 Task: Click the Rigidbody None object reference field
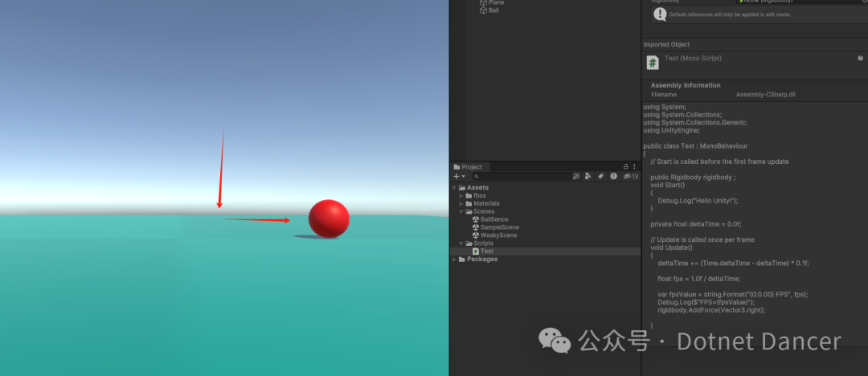click(800, 2)
